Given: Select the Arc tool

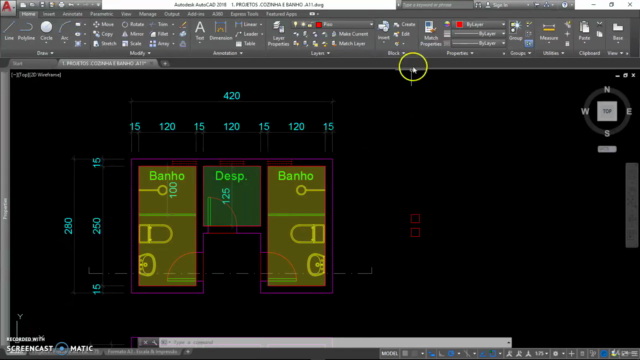Looking at the screenshot, I should tap(64, 31).
